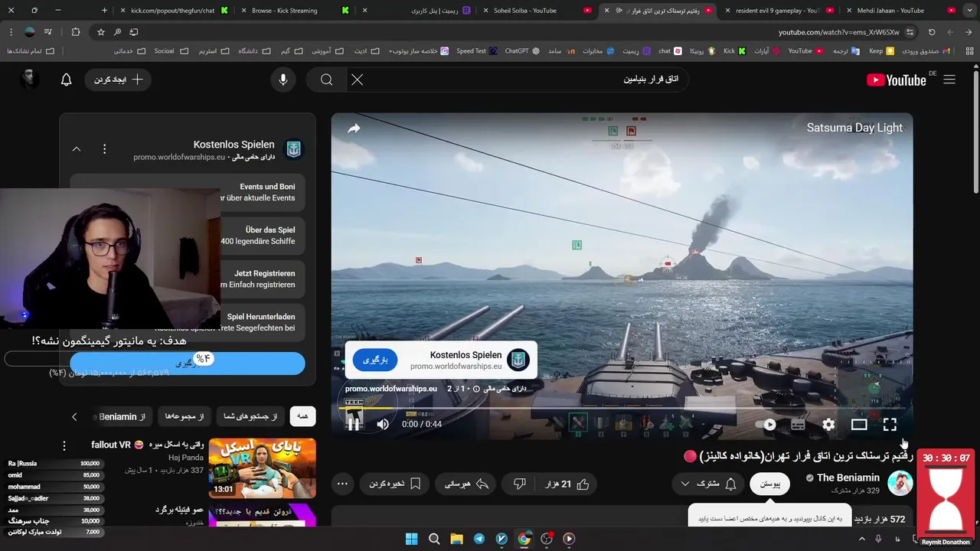This screenshot has width=980, height=551.
Task: Dislike the video
Action: tap(519, 484)
